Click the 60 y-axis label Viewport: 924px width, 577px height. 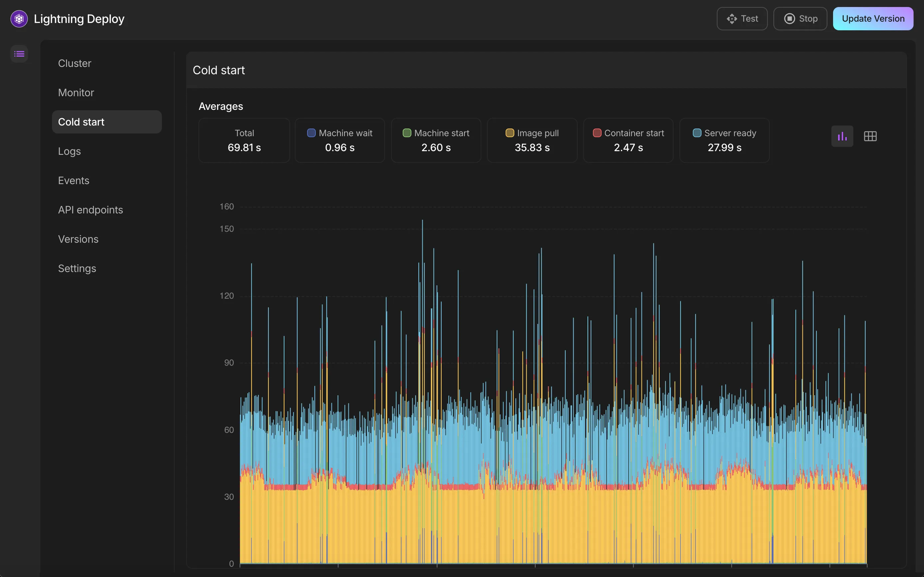(x=229, y=430)
